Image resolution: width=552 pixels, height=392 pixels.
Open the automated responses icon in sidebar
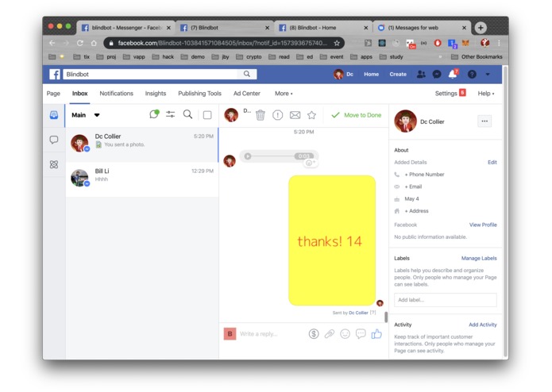54,164
